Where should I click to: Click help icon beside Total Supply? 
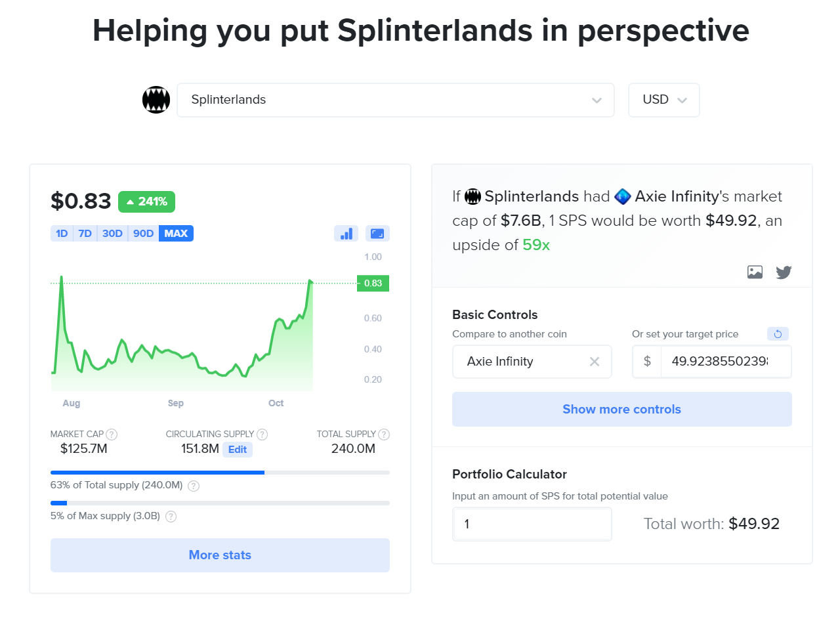384,435
